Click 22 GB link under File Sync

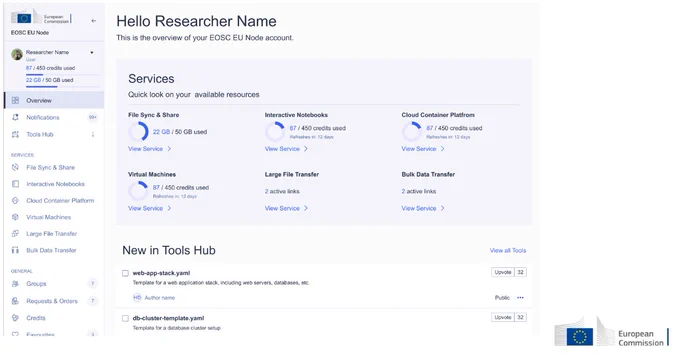point(161,132)
